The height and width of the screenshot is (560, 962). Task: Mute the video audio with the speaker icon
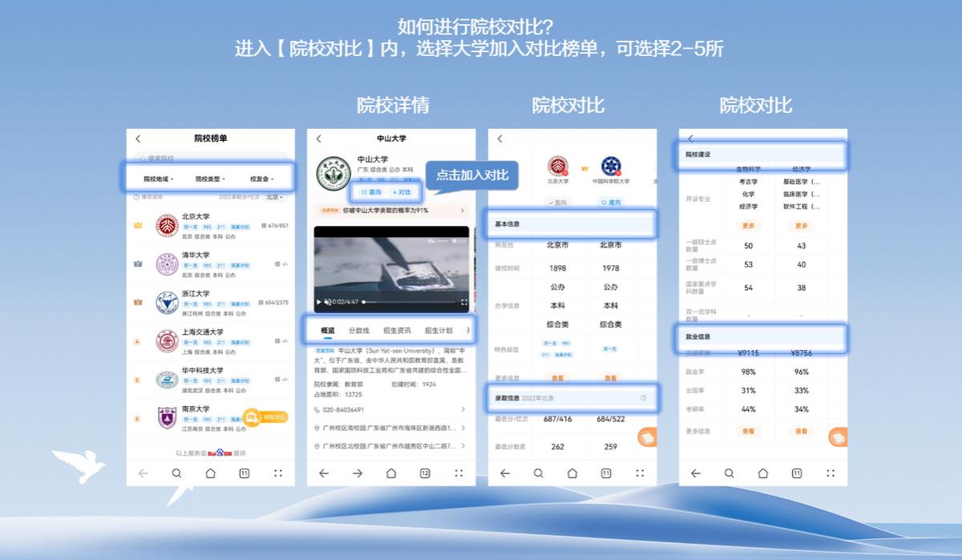(327, 302)
